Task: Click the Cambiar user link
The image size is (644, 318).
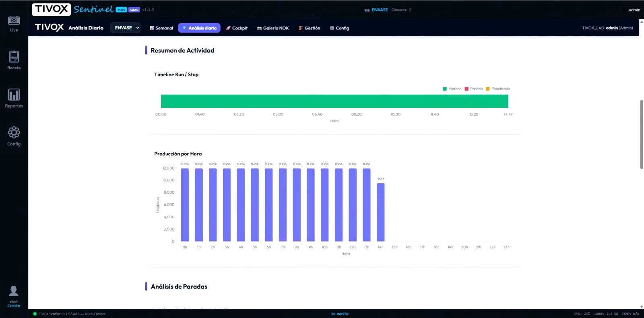Action: pyautogui.click(x=14, y=306)
